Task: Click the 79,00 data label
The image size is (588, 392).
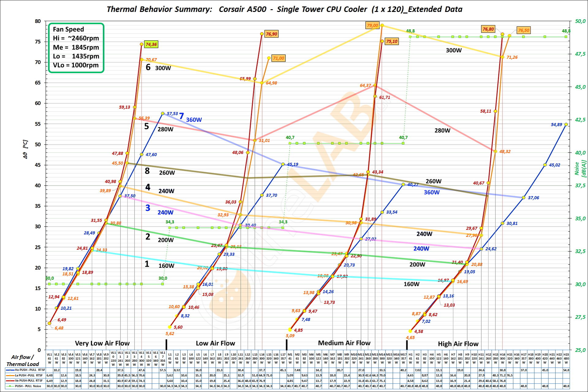Action: click(372, 25)
